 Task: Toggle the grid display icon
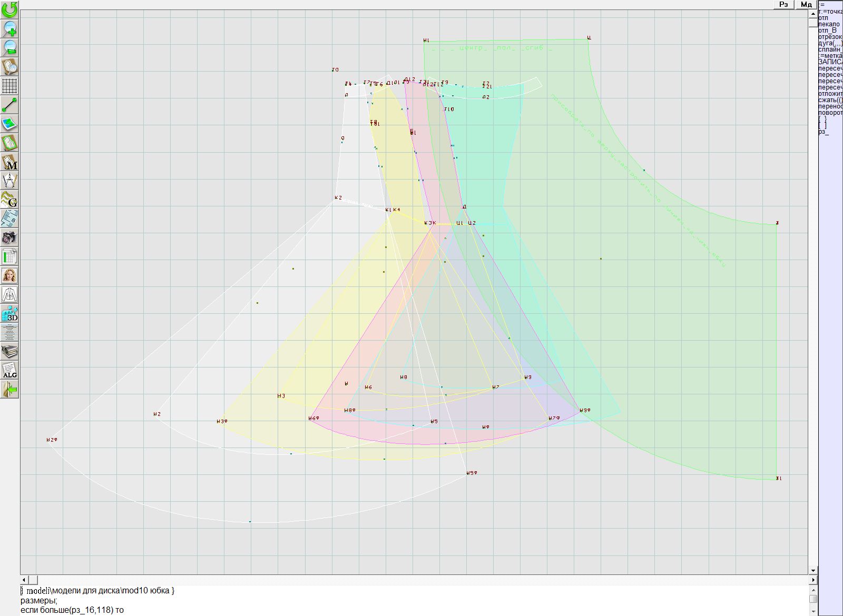coord(9,85)
